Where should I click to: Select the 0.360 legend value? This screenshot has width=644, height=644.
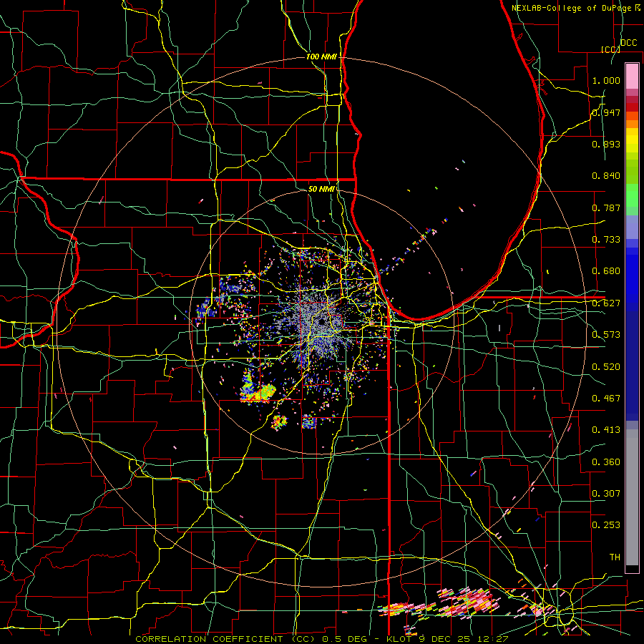pyautogui.click(x=606, y=462)
